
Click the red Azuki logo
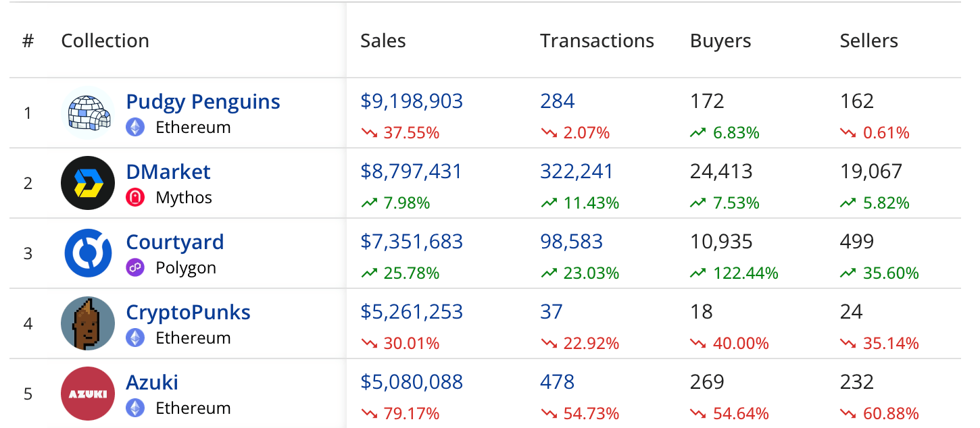coord(88,394)
